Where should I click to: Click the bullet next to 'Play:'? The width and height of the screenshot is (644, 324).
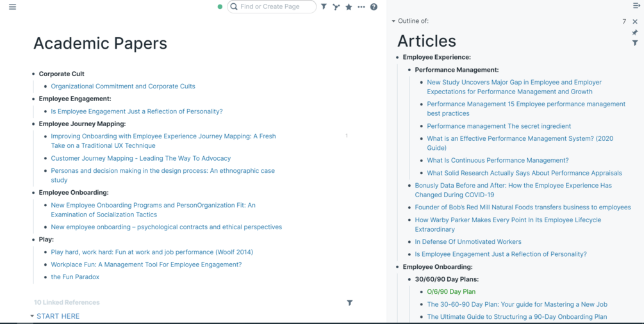click(34, 239)
